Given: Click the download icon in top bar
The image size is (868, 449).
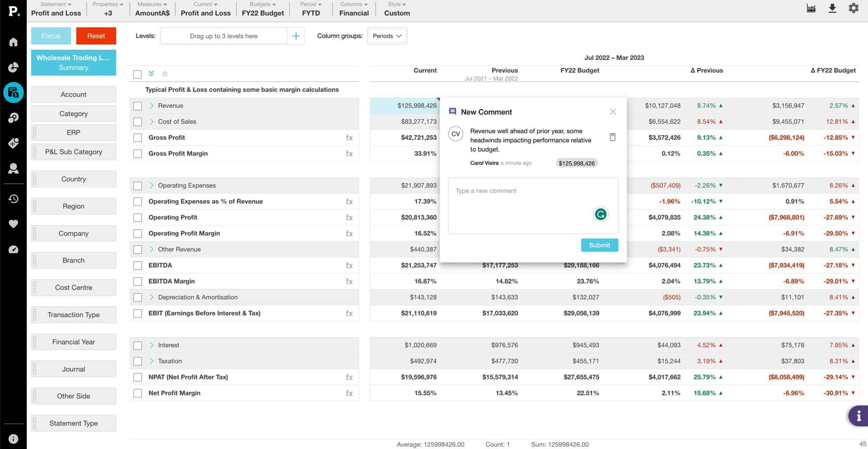Looking at the screenshot, I should pos(832,8).
